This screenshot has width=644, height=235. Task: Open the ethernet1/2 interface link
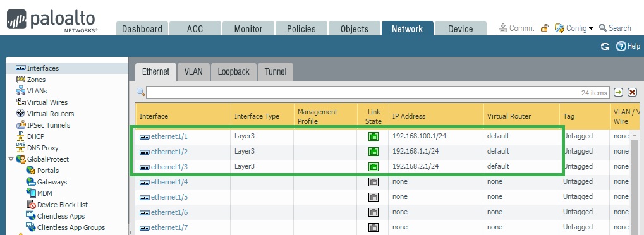[169, 152]
